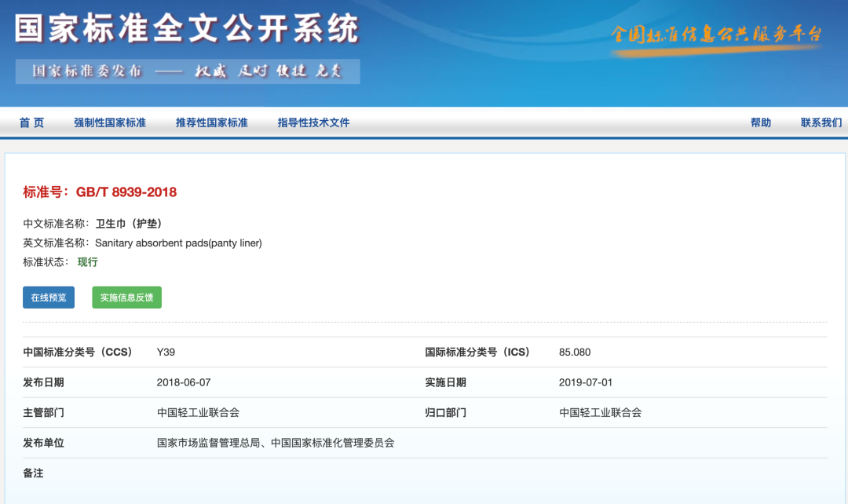
Task: Select 指导性技术文件 in navigation bar
Action: (x=313, y=122)
